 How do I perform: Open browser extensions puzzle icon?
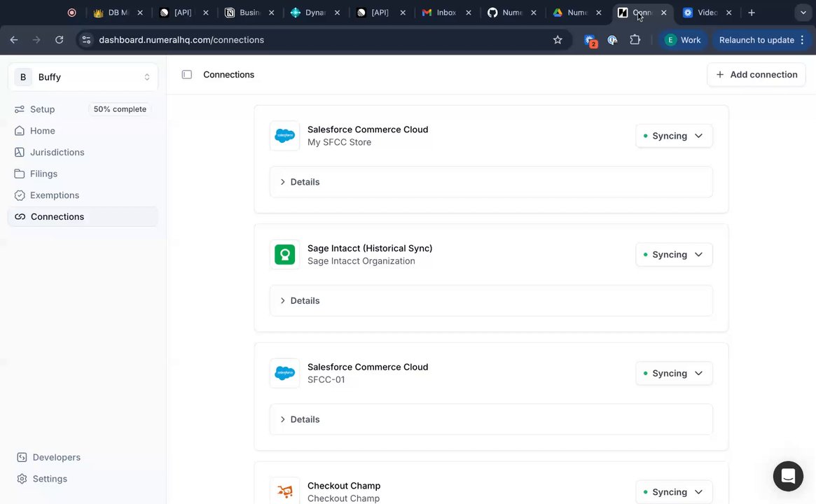635,40
